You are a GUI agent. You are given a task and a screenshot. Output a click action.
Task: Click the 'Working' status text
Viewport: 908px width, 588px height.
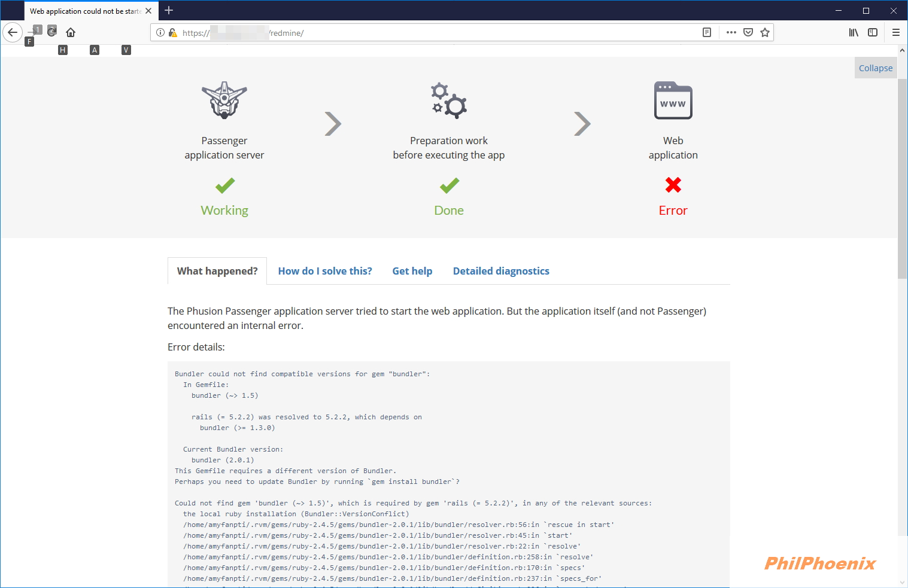224,211
